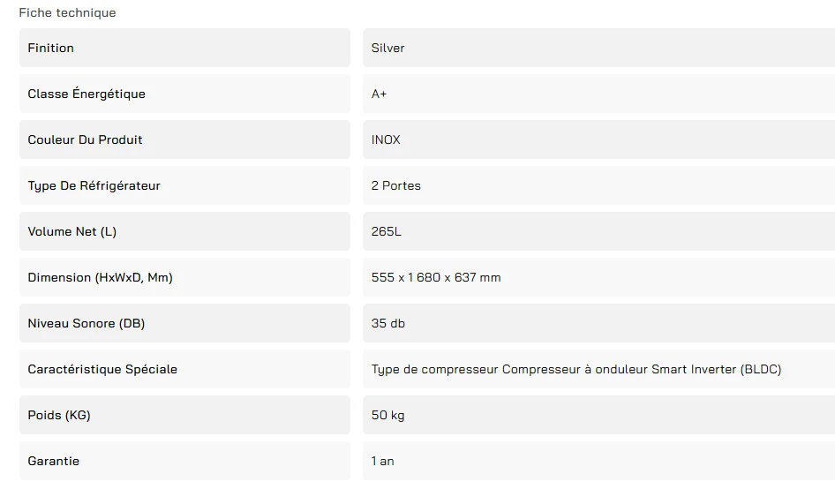Select the A+ energy class value

380,94
